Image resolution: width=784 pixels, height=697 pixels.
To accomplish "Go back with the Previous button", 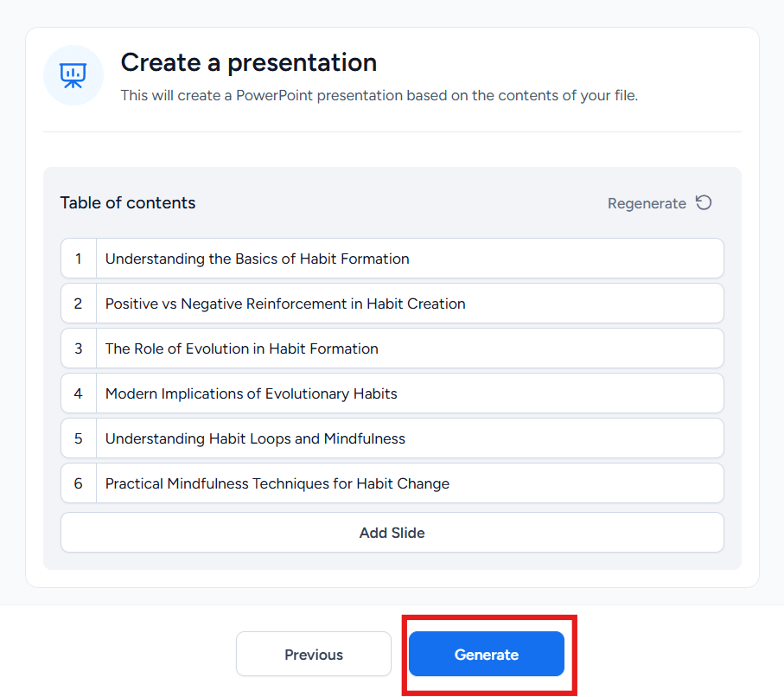I will pyautogui.click(x=314, y=654).
